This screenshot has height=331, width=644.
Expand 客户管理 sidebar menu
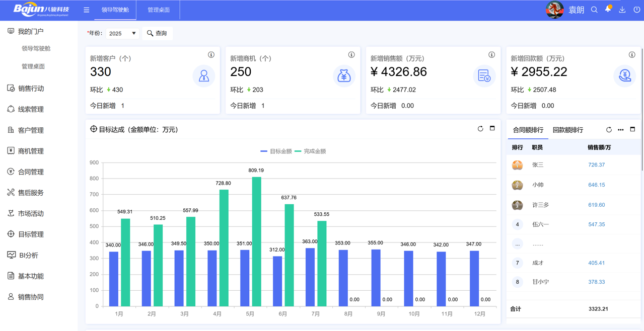pos(31,130)
